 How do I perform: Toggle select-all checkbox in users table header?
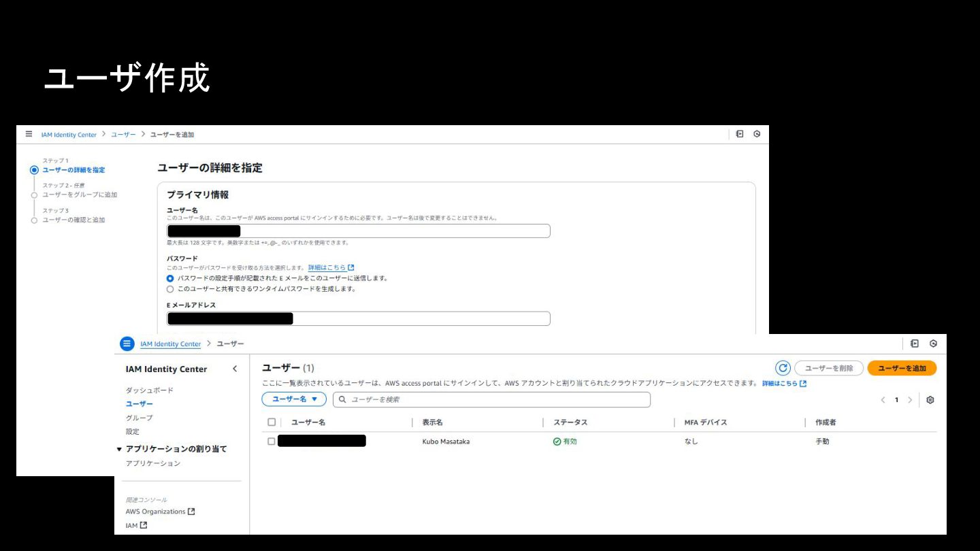coord(272,422)
